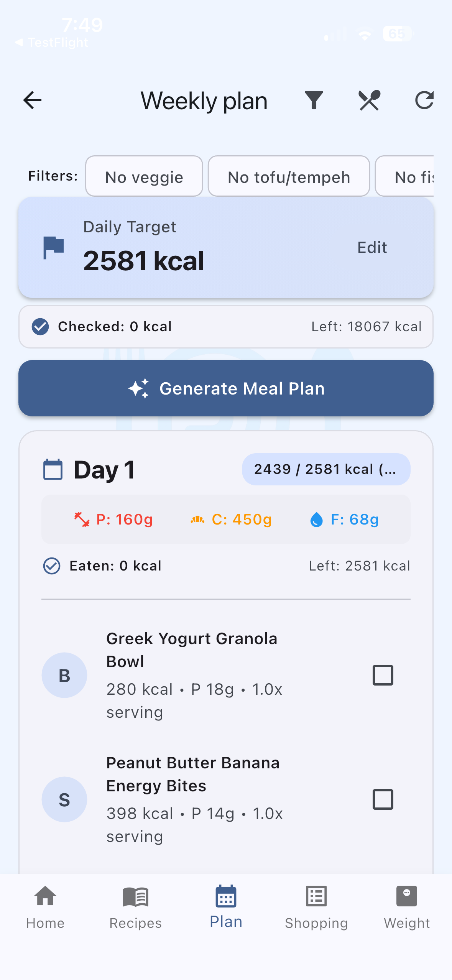This screenshot has width=452, height=980.
Task: Check off Peanut Butter Banana Energy Bites
Action: [383, 799]
